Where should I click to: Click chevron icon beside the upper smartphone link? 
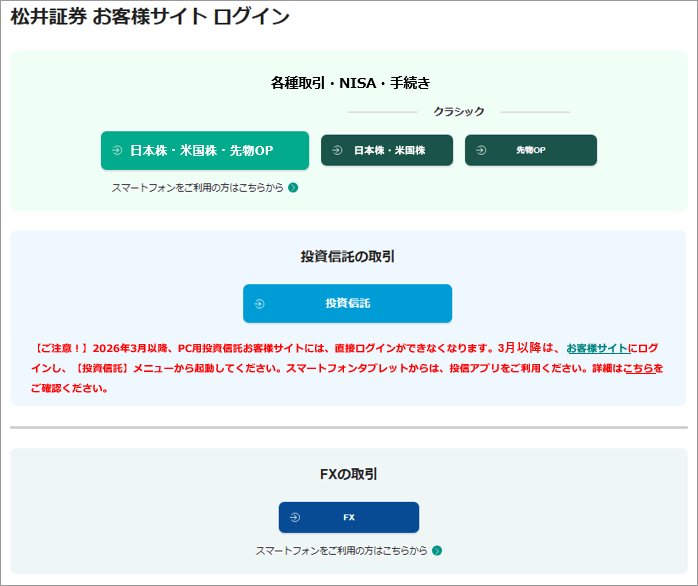(293, 187)
